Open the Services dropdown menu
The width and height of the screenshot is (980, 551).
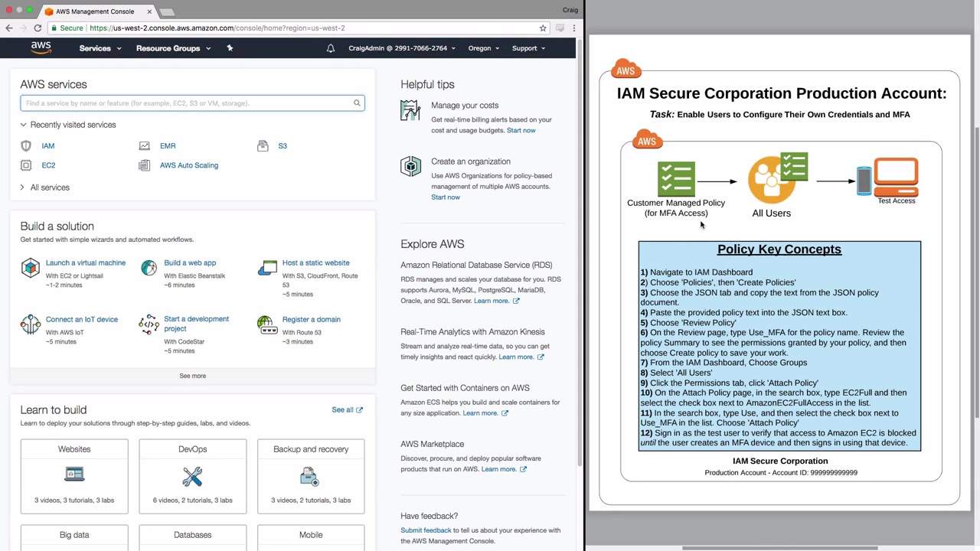[x=100, y=48]
